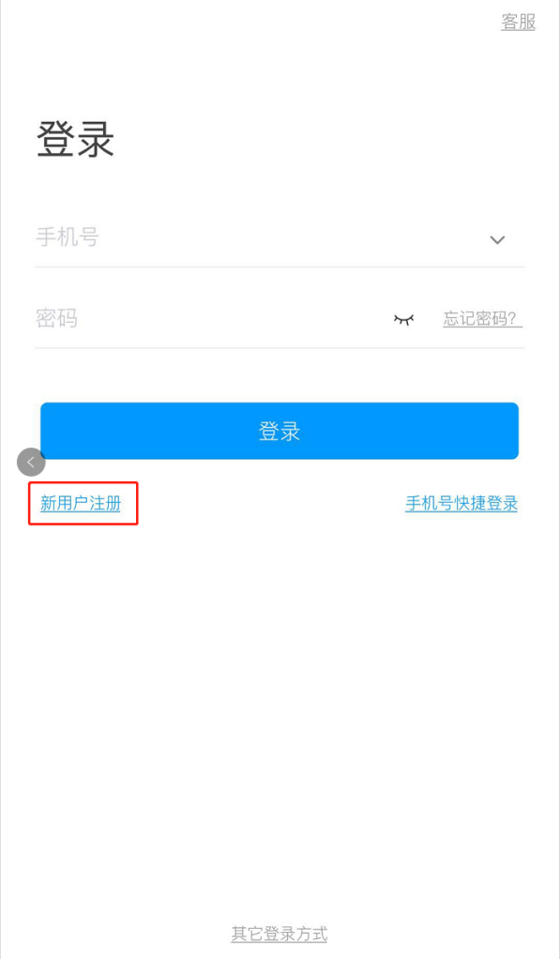Select the large 登录 page heading
The width and height of the screenshot is (560, 959).
click(76, 140)
